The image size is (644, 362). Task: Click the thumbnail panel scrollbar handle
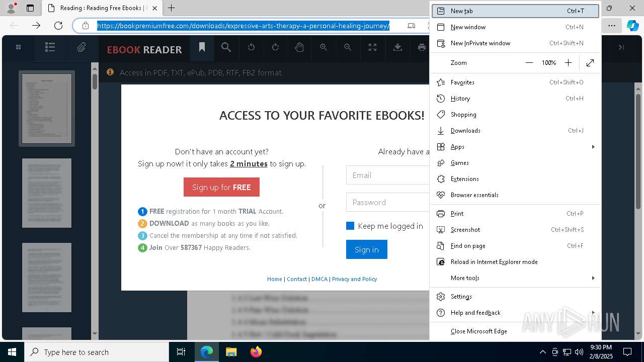click(x=95, y=82)
